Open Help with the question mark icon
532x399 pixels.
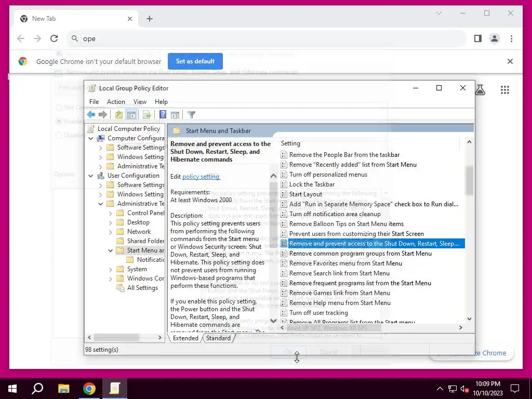point(163,115)
